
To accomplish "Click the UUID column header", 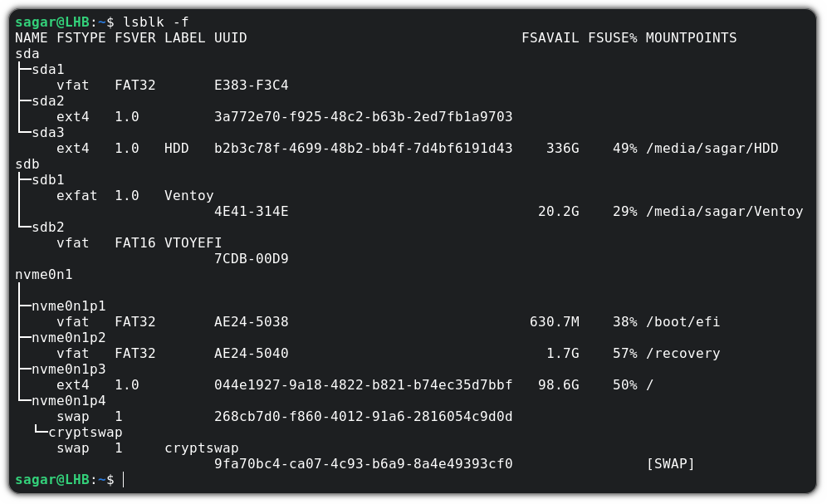I will [x=231, y=38].
